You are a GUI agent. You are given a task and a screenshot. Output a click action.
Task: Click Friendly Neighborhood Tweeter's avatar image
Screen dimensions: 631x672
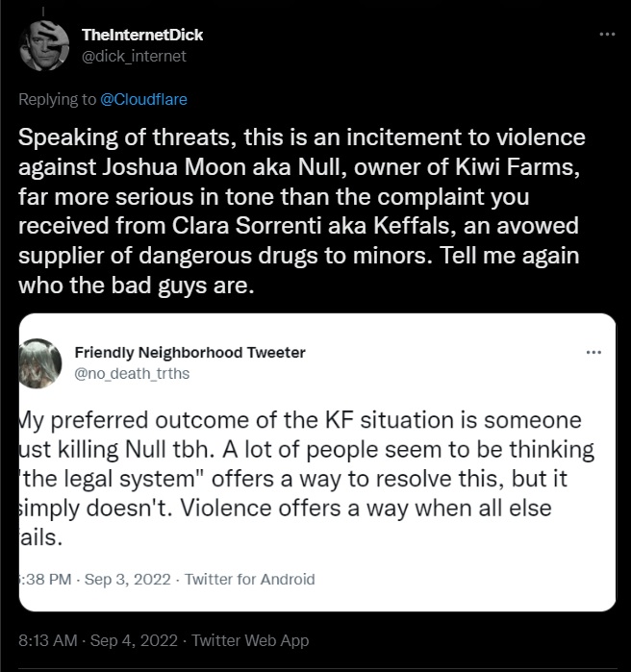click(42, 362)
